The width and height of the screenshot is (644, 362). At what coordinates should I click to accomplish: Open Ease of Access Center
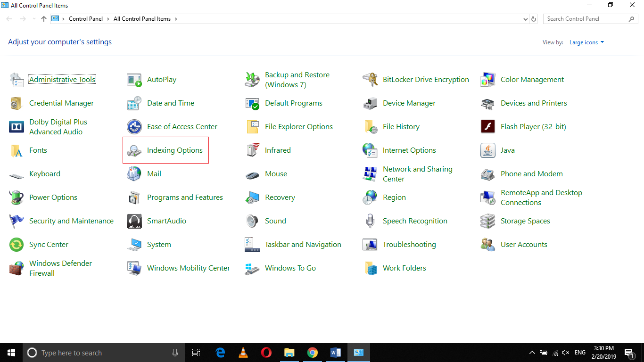182,126
